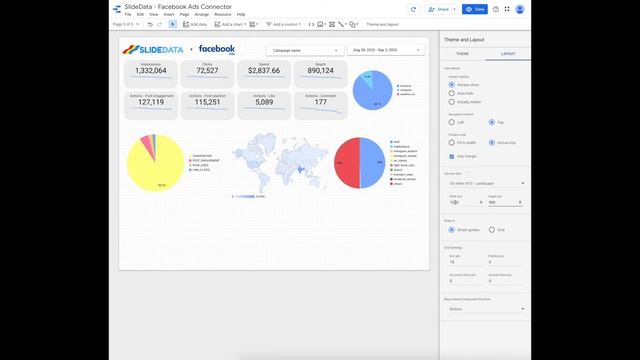Open the Google apps grid icon
The height and width of the screenshot is (360, 640).
click(507, 9)
